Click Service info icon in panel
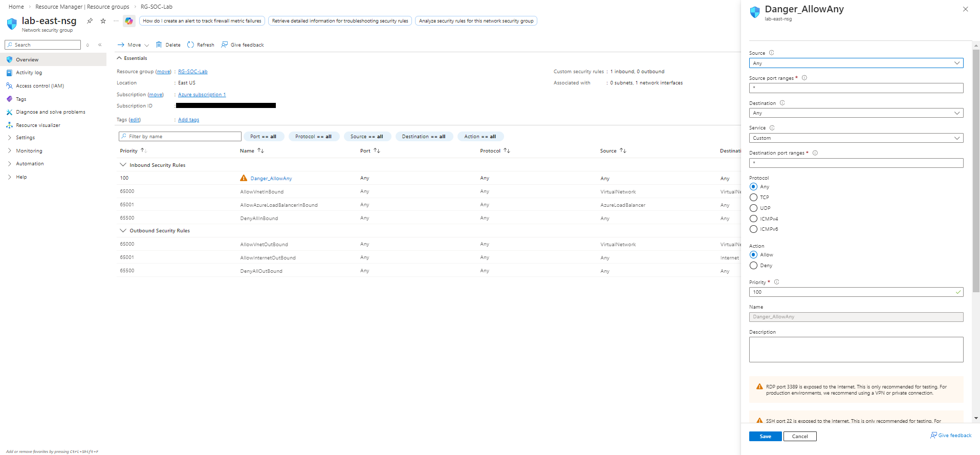Screen dimensions: 980x455 772,128
